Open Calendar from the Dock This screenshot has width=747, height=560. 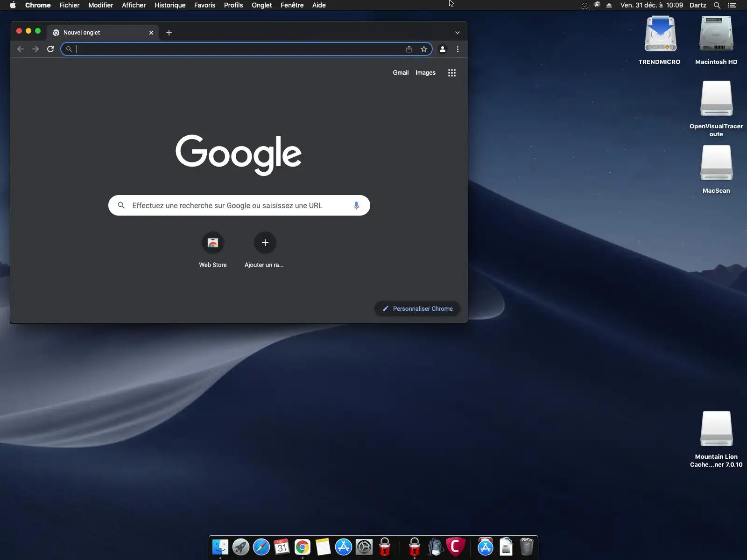point(282,547)
